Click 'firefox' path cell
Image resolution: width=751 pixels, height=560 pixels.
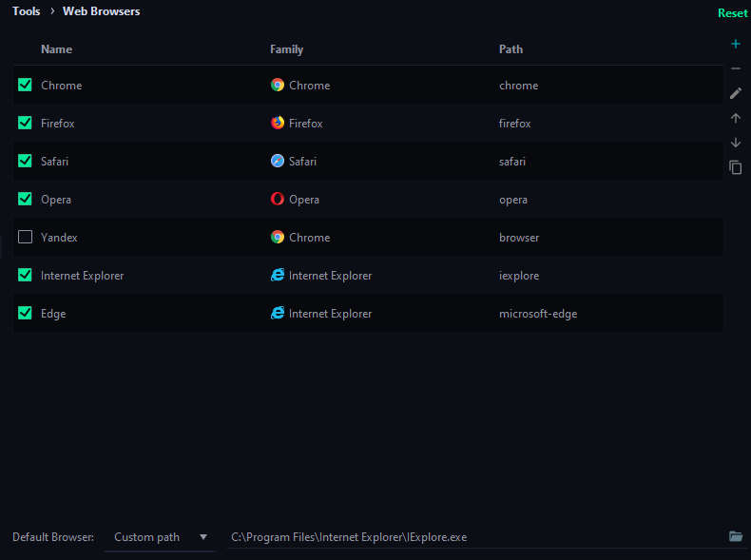click(515, 123)
